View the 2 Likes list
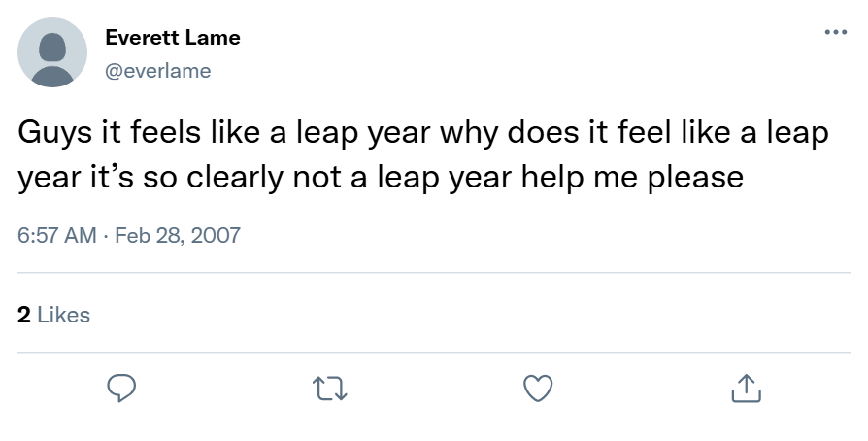Image resolution: width=868 pixels, height=441 pixels. coord(53,315)
